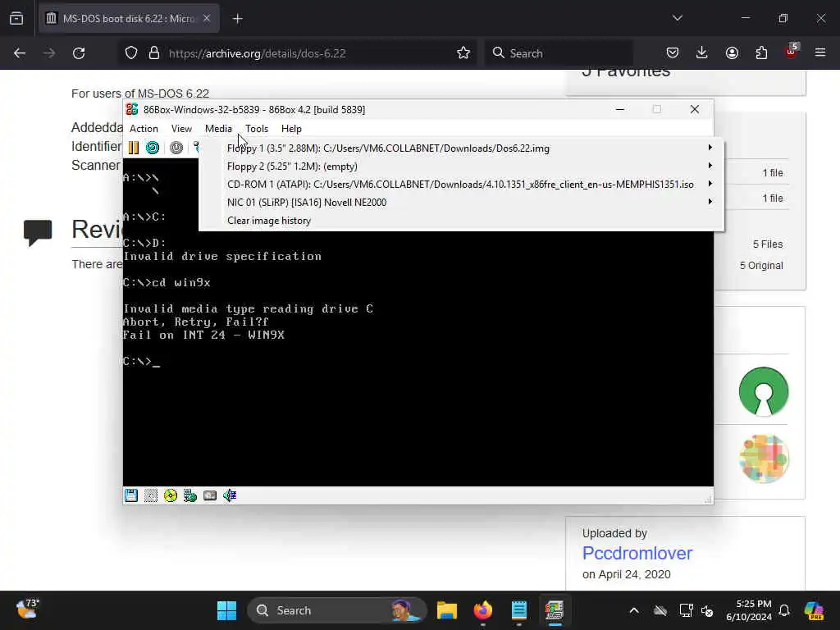Show hidden system tray icons
The width and height of the screenshot is (840, 630).
point(634,610)
